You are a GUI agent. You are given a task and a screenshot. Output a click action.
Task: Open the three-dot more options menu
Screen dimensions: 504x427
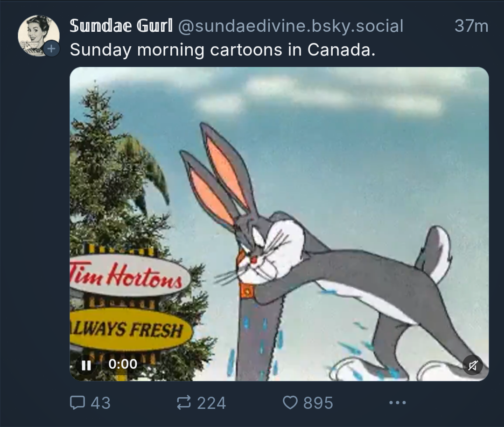tap(398, 402)
